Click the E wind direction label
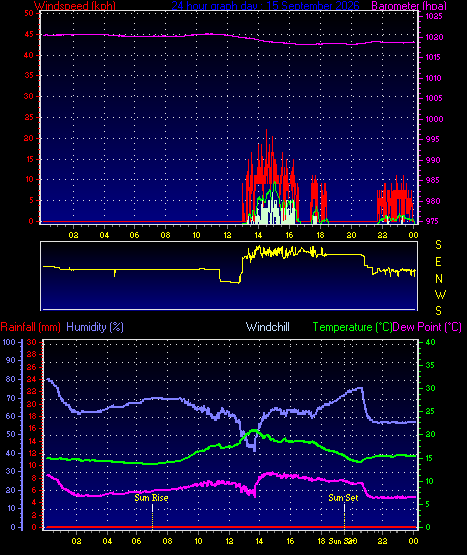The width and height of the screenshot is (467, 555). [x=438, y=262]
